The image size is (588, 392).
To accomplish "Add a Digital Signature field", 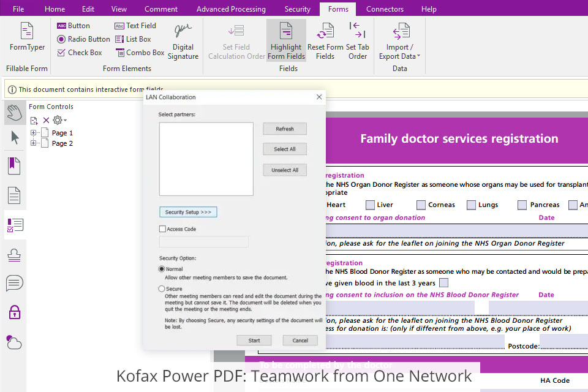I will click(183, 41).
